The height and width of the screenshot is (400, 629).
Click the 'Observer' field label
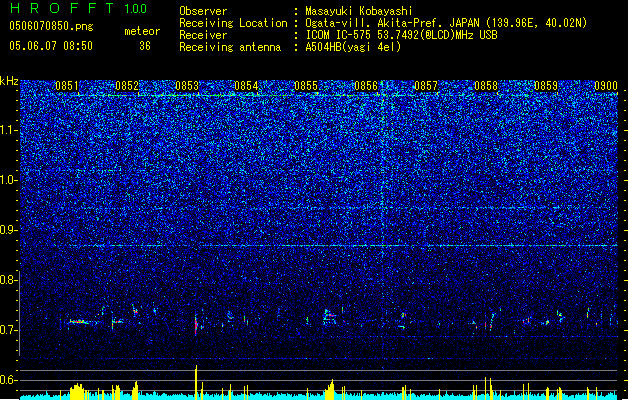point(203,11)
